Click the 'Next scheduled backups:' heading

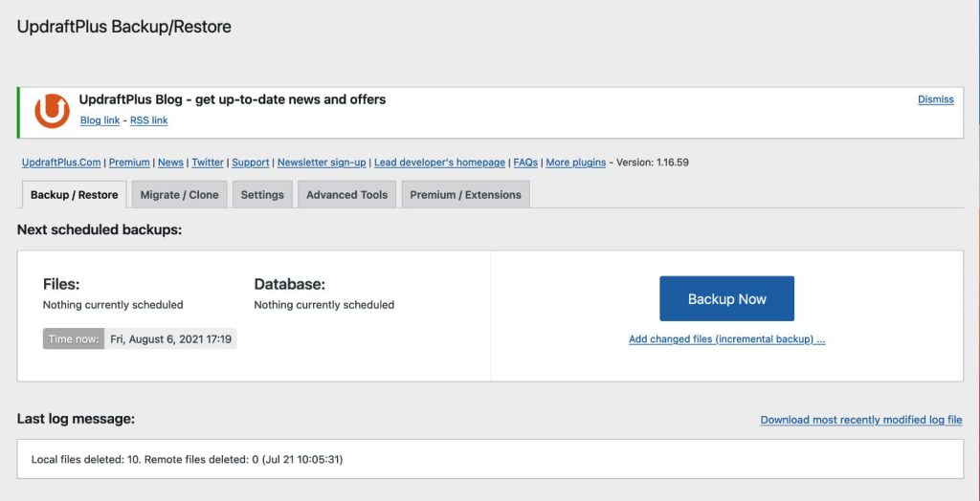[x=100, y=229]
